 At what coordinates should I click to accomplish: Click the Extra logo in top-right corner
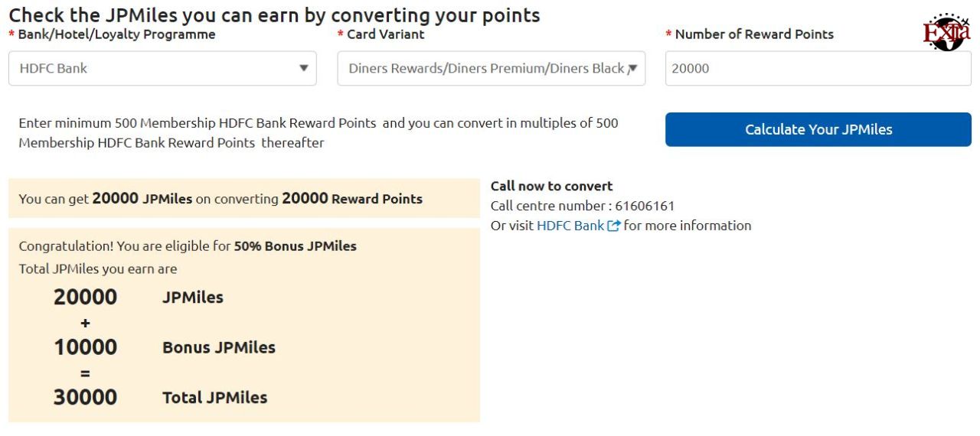(x=947, y=32)
